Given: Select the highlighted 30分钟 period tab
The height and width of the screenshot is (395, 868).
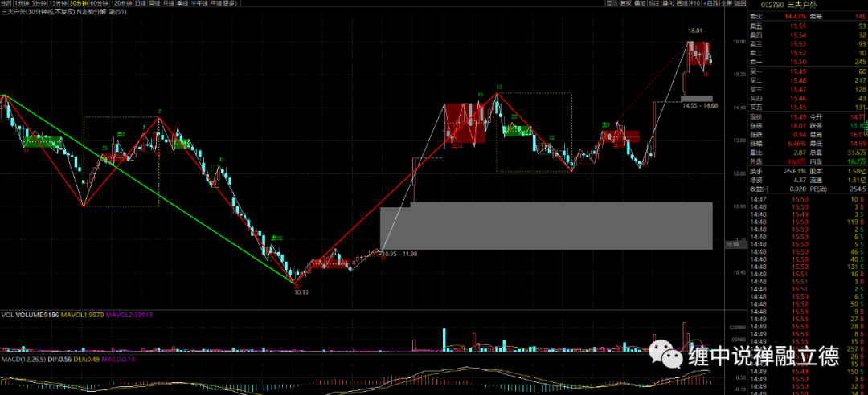Looking at the screenshot, I should (79, 3).
